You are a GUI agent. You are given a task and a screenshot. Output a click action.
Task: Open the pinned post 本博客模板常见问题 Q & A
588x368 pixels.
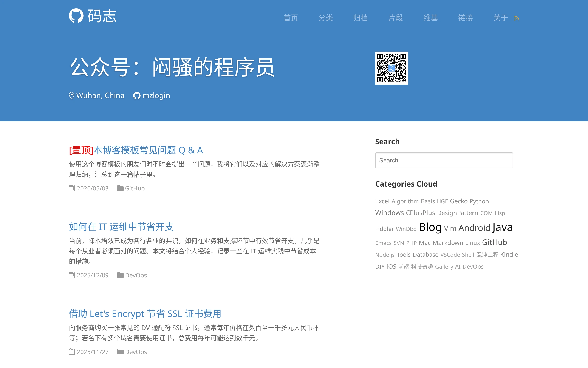[x=148, y=150]
